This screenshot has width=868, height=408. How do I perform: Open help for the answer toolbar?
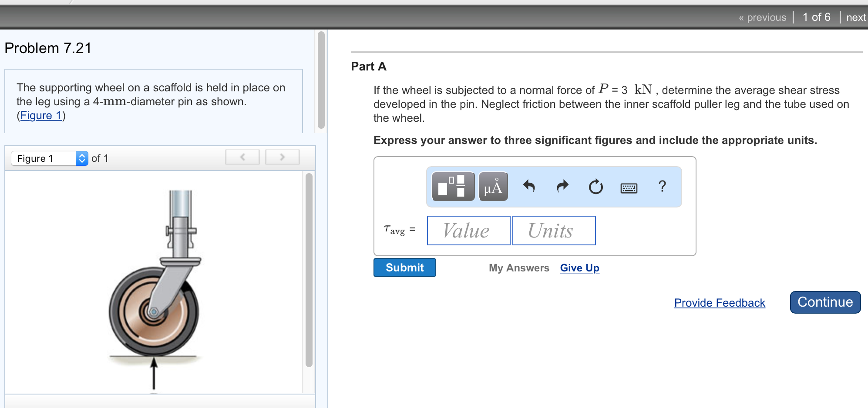662,187
